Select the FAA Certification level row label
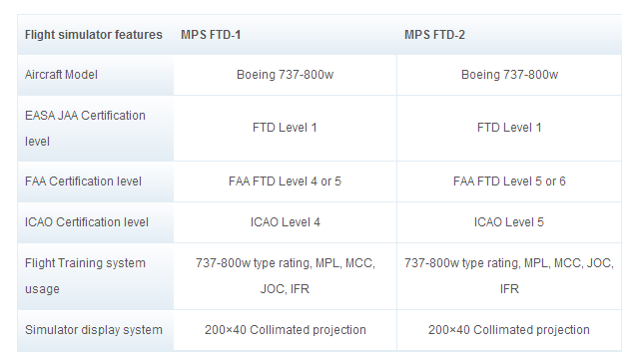 83,181
